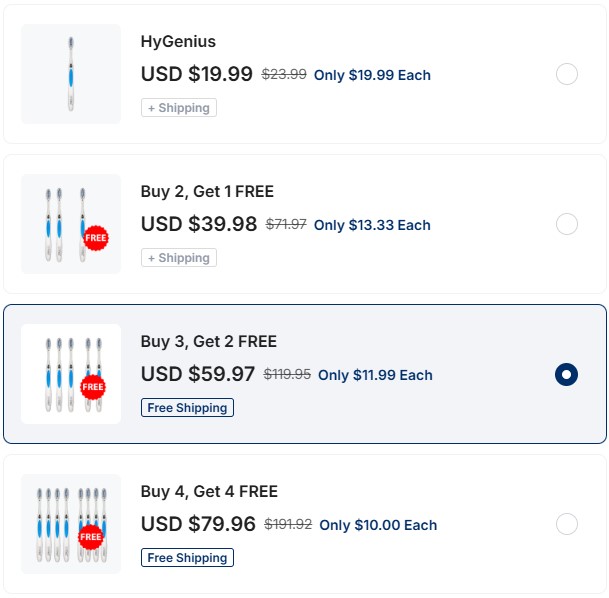
Task: Click the single toothbrush product thumbnail
Action: pyautogui.click(x=71, y=74)
